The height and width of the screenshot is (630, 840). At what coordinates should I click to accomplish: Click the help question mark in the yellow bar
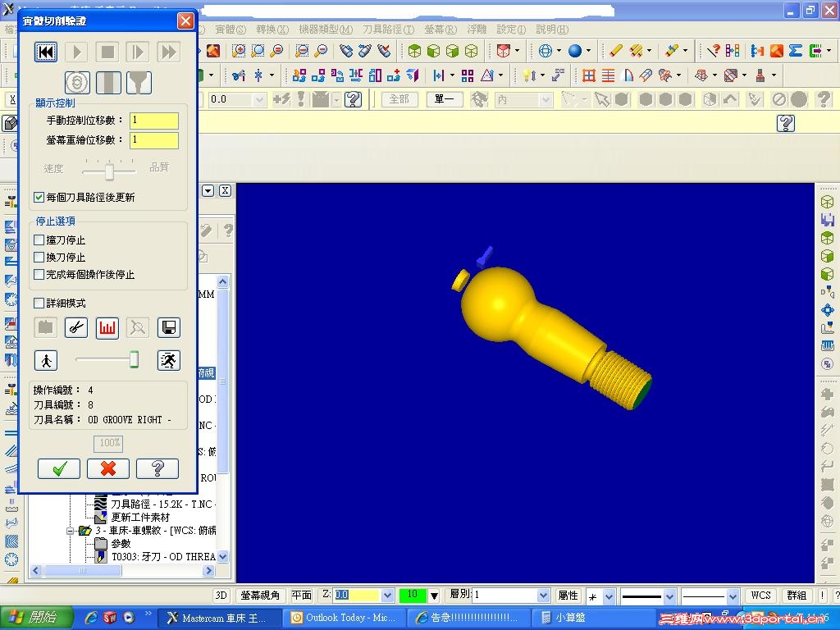pos(786,123)
